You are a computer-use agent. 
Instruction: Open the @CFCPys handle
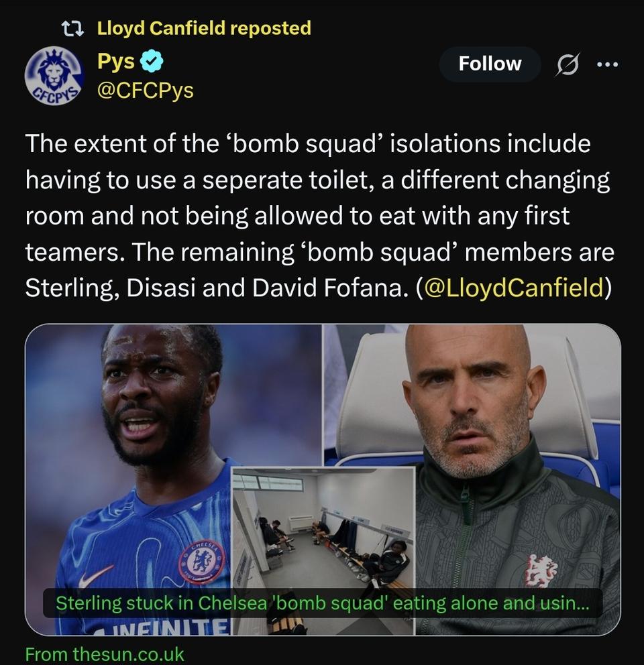(146, 90)
